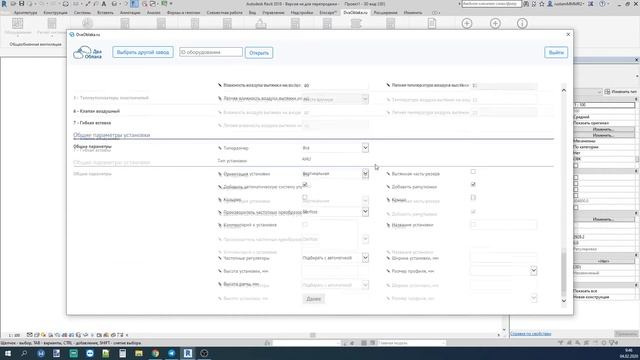Toggle the 'Крыша' checkbox

(473, 197)
